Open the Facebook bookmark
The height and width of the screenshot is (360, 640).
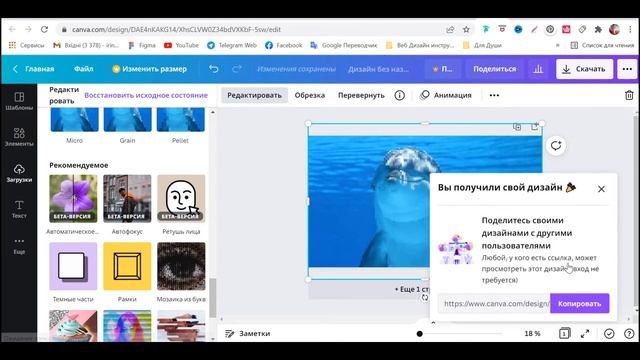coord(284,45)
